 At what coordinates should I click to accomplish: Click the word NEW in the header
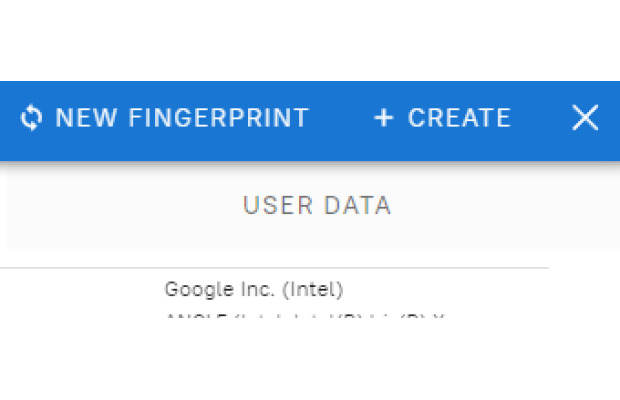(x=84, y=118)
